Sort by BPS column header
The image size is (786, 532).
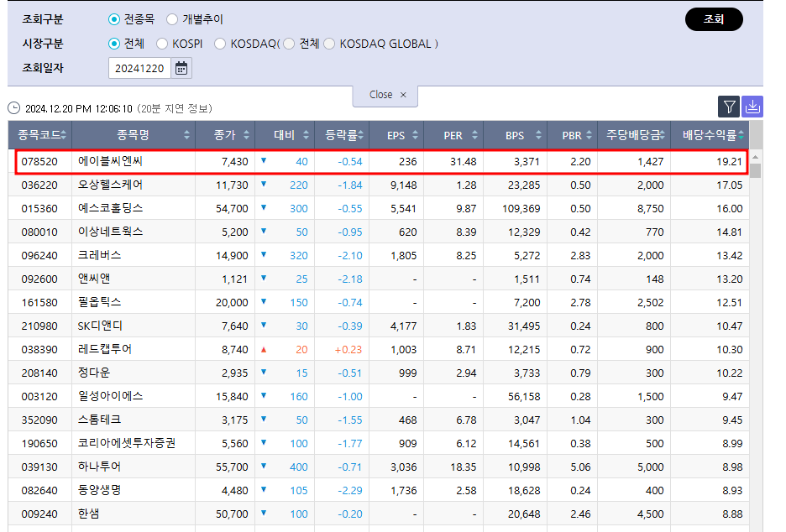pos(516,135)
